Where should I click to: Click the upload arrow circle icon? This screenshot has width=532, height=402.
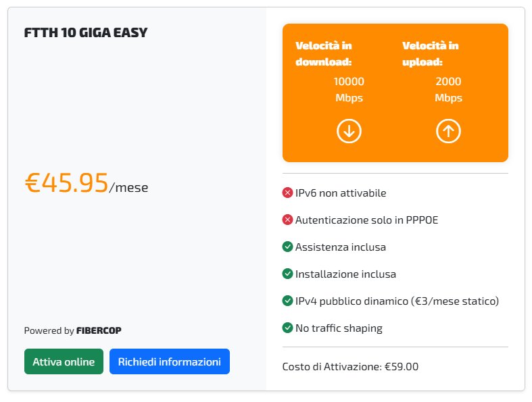coord(448,131)
